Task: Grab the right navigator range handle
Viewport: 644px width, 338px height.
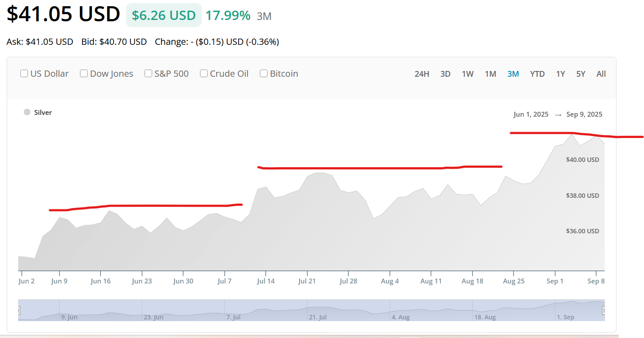Action: pyautogui.click(x=604, y=311)
